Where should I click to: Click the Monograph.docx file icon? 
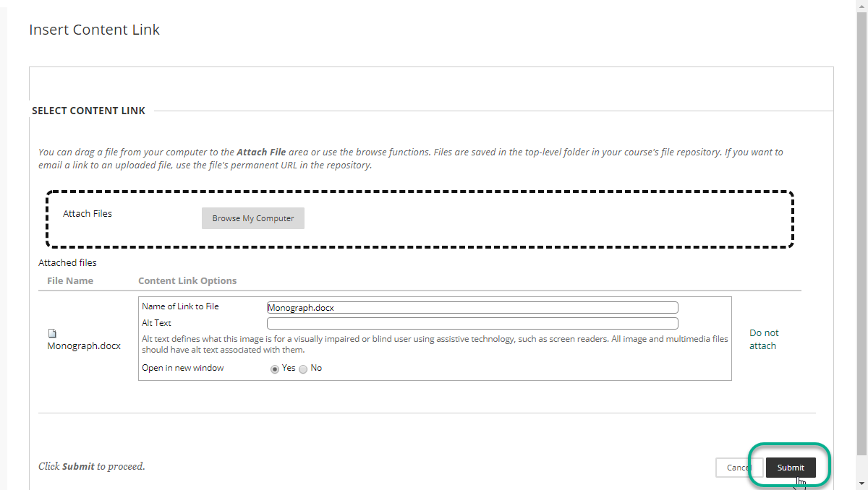click(52, 333)
